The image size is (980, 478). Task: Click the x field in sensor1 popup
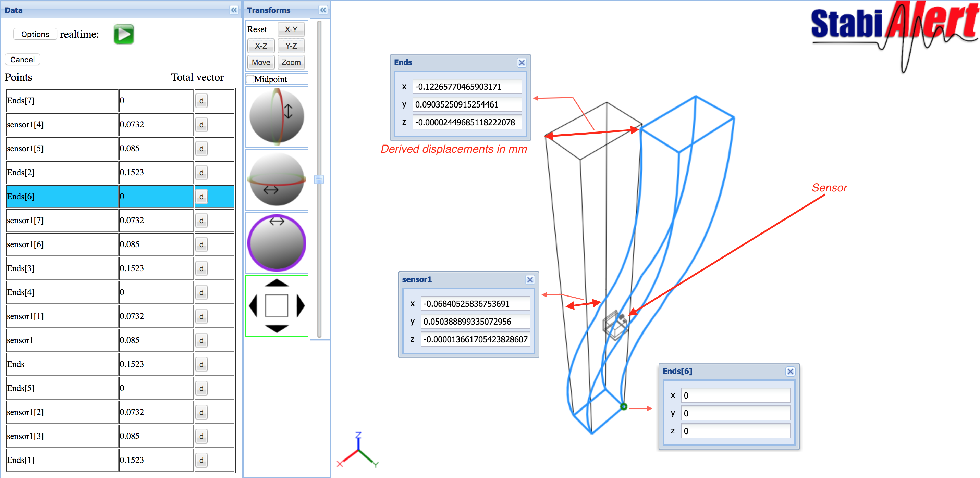(475, 304)
